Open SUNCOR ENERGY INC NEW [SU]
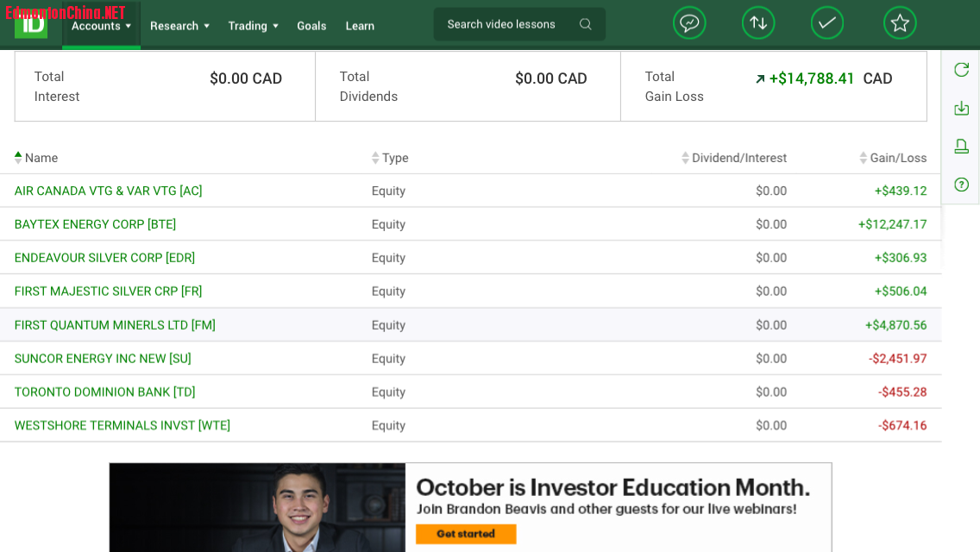Image resolution: width=980 pixels, height=552 pixels. [103, 358]
